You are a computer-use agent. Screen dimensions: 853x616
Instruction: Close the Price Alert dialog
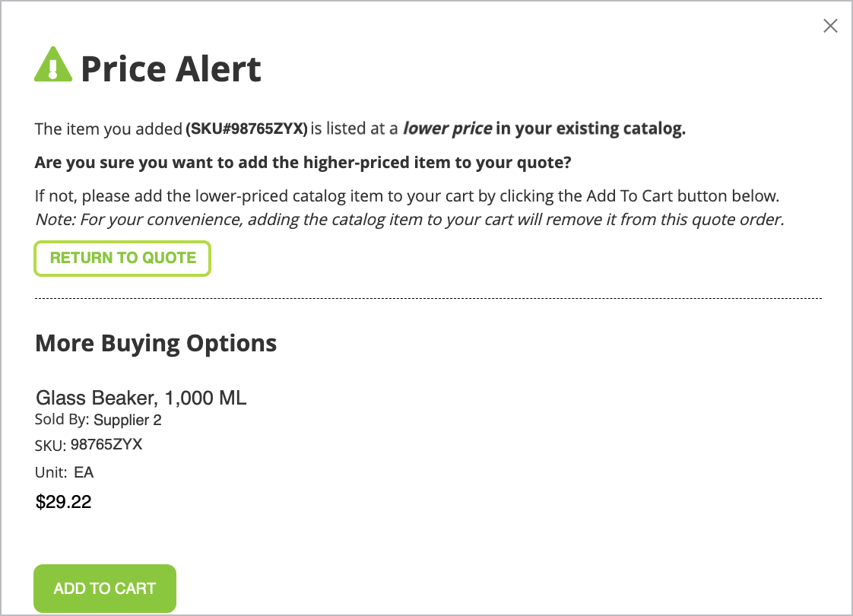pos(830,26)
